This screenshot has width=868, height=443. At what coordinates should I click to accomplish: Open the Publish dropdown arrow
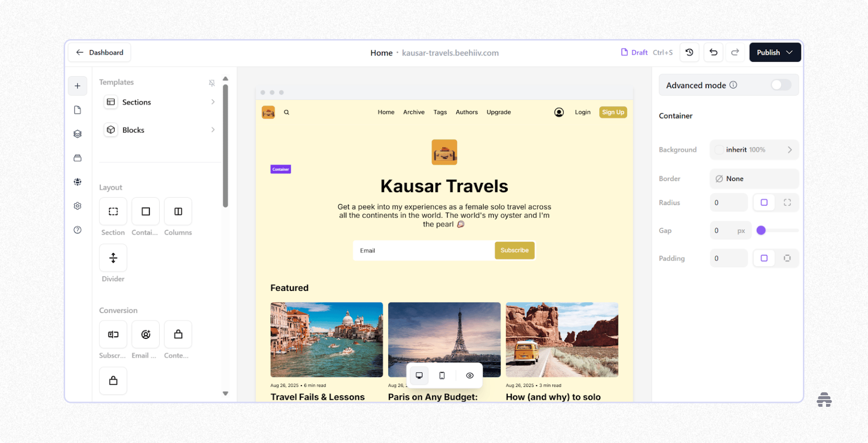(x=789, y=52)
